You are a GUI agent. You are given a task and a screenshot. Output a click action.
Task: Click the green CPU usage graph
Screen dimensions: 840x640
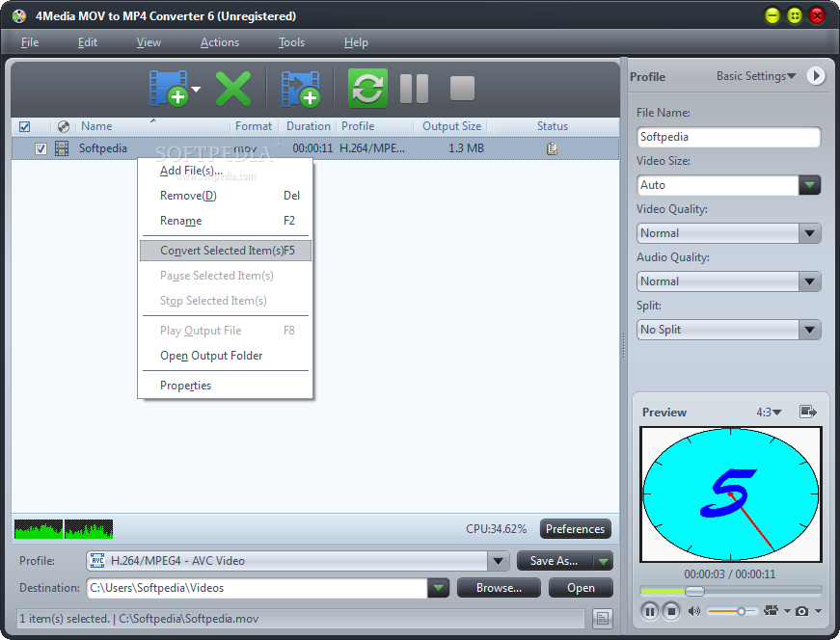[64, 529]
